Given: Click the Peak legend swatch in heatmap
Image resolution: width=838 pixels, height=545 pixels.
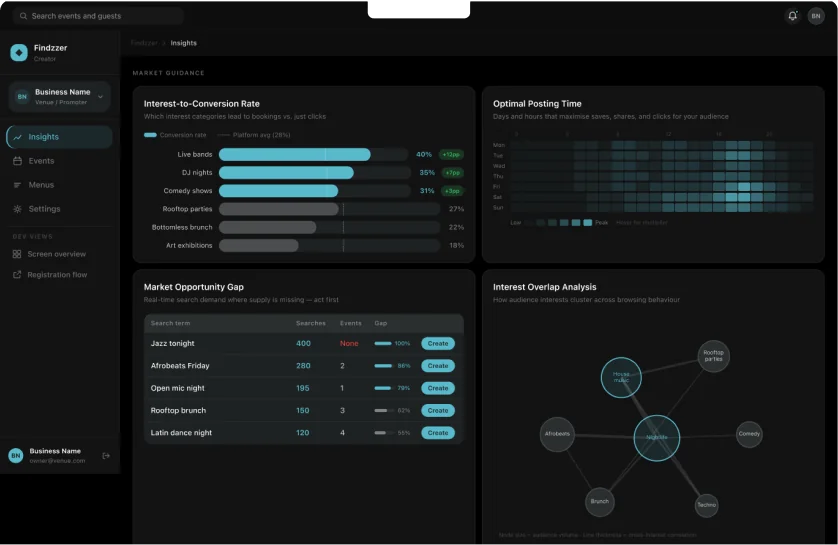Looking at the screenshot, I should [587, 223].
